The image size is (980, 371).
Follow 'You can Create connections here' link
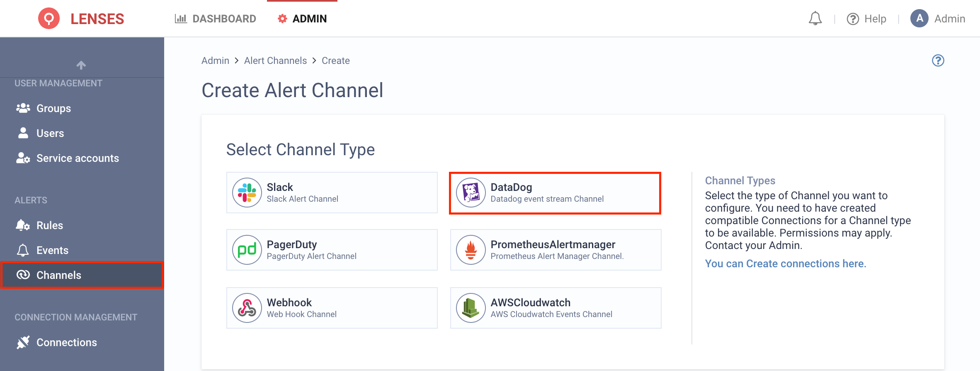(x=786, y=264)
